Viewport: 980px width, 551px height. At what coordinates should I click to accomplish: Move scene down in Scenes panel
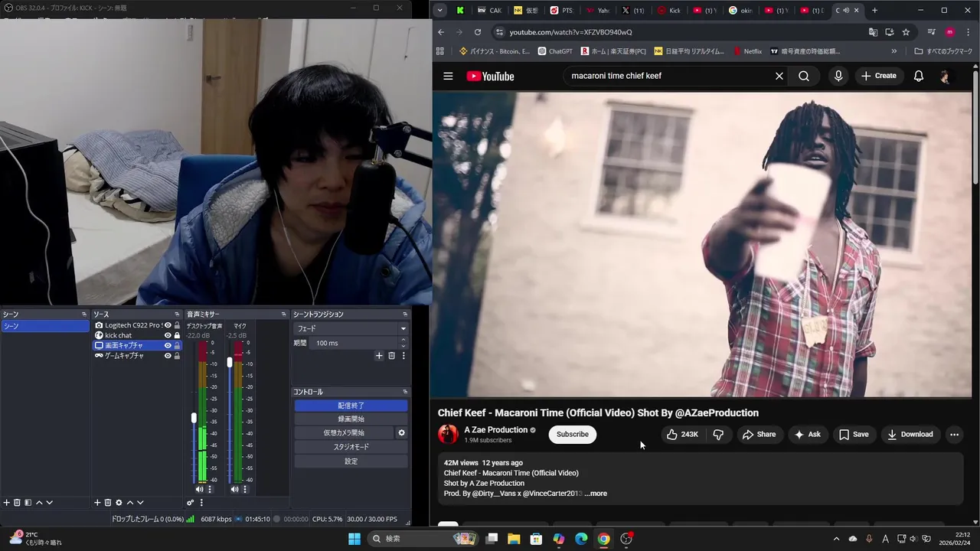pyautogui.click(x=50, y=503)
